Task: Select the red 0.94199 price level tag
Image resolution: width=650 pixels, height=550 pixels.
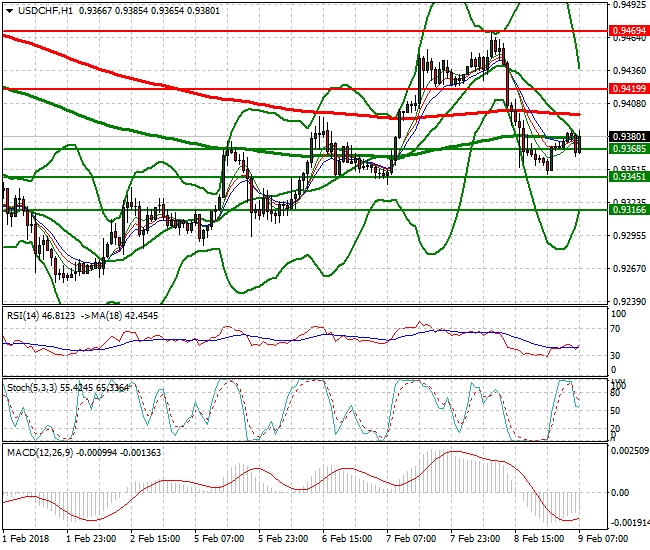Action: coord(629,88)
